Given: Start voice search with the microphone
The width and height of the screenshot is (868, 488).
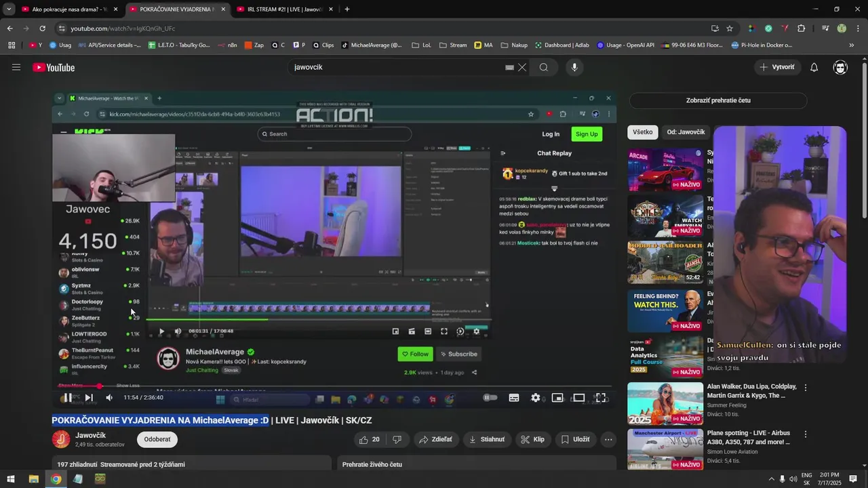Looking at the screenshot, I should (x=574, y=67).
